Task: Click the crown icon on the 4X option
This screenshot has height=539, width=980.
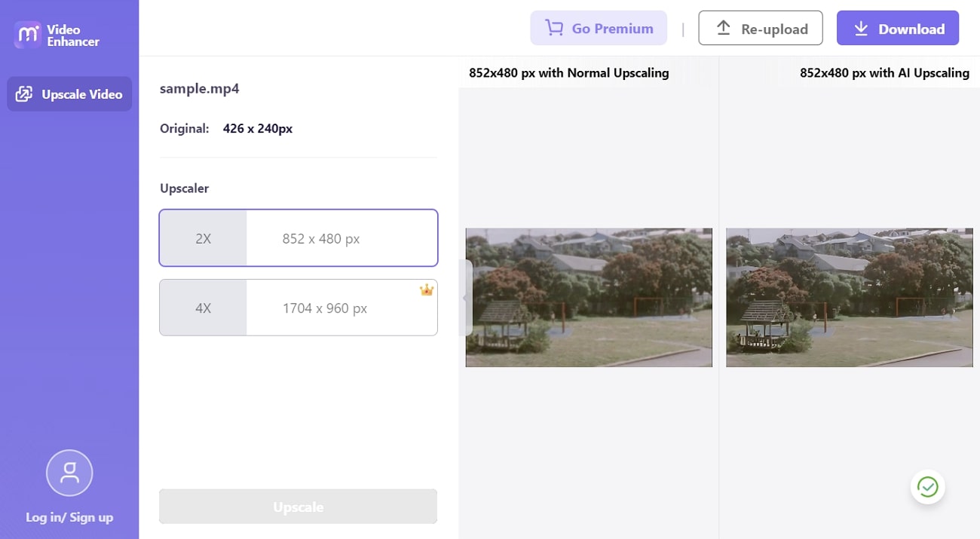Action: coord(427,289)
